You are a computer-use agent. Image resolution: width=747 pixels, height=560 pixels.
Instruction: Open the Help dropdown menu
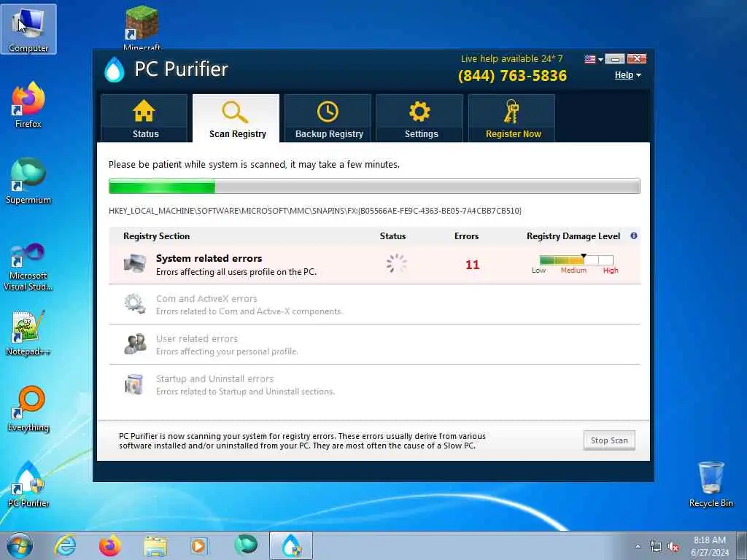[x=627, y=75]
